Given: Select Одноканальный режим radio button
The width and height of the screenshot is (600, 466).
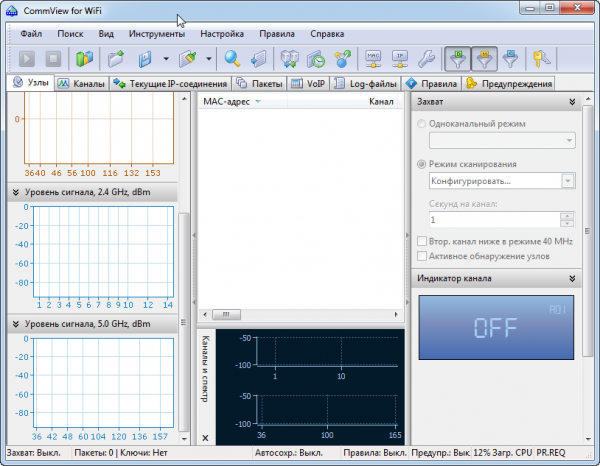Looking at the screenshot, I should coord(421,124).
